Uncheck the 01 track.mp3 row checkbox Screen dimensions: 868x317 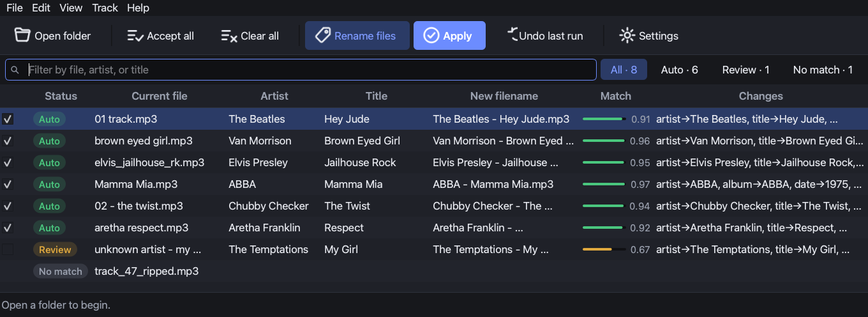(x=8, y=119)
